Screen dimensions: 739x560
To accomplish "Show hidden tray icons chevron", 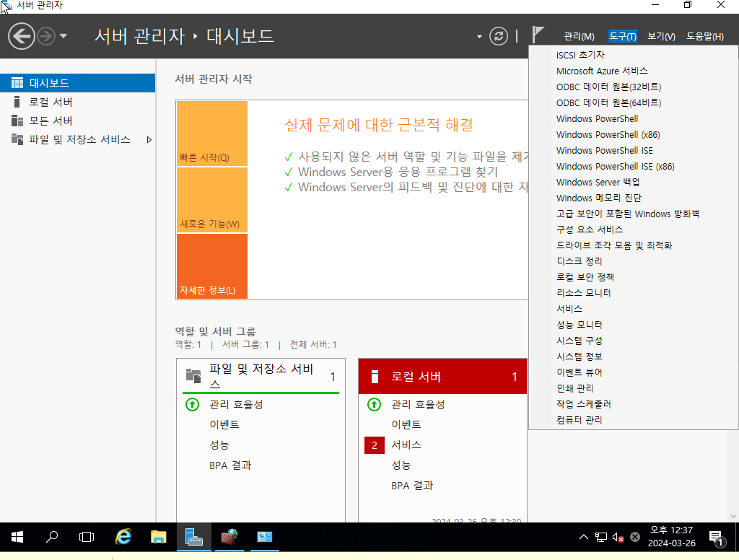I will click(x=583, y=537).
